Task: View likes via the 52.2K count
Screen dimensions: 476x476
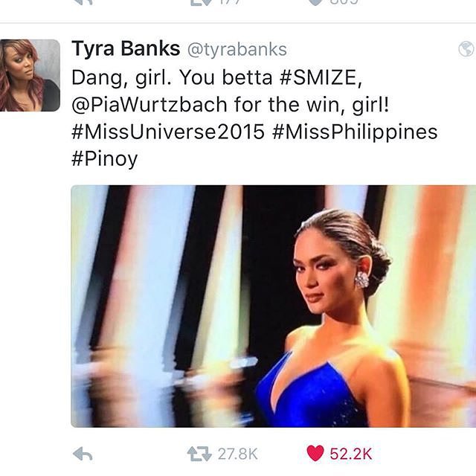Action: click(351, 454)
